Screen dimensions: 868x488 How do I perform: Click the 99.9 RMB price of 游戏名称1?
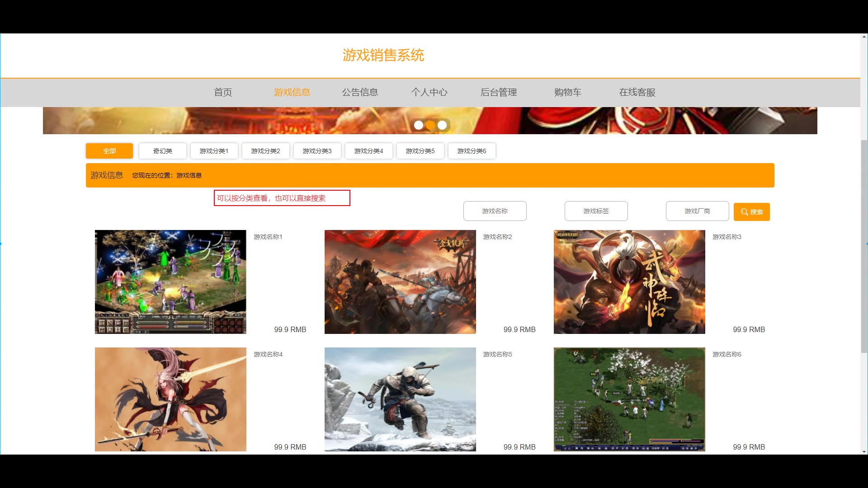coord(290,330)
